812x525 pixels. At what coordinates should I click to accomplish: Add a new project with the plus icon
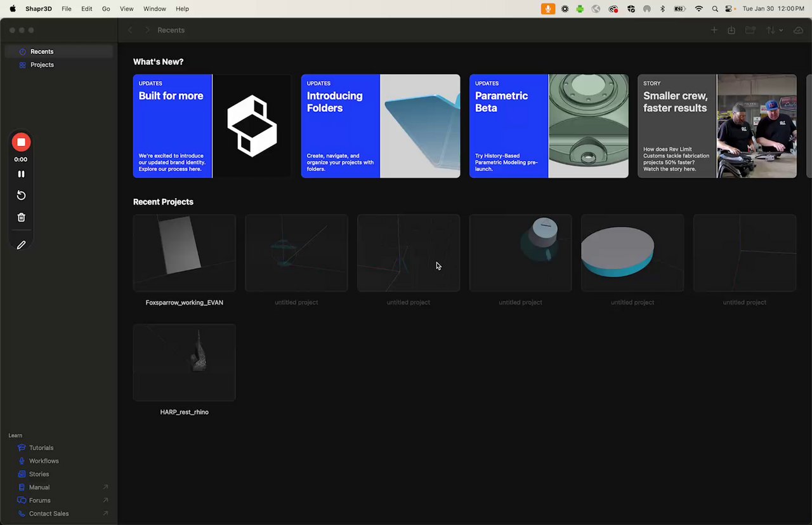[x=714, y=30]
